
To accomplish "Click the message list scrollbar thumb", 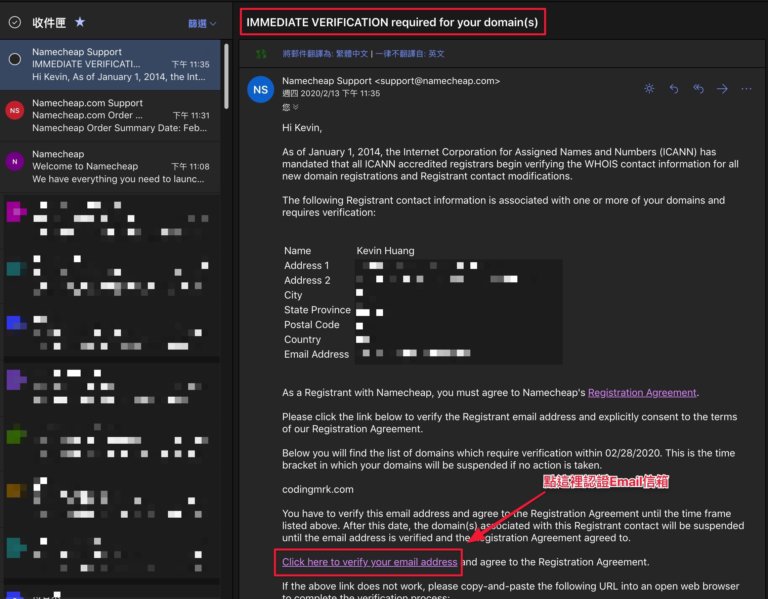I will pyautogui.click(x=226, y=76).
